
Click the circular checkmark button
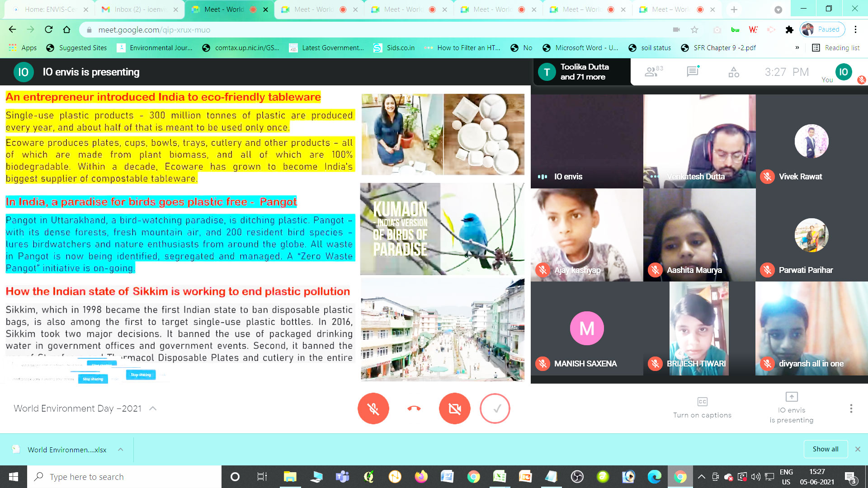click(495, 408)
